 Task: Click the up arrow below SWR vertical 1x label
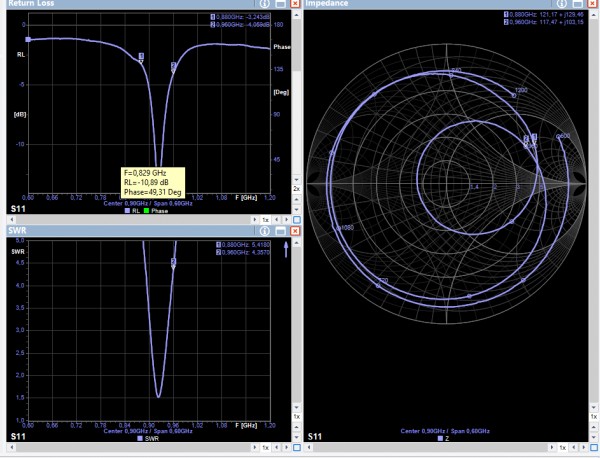click(x=297, y=427)
